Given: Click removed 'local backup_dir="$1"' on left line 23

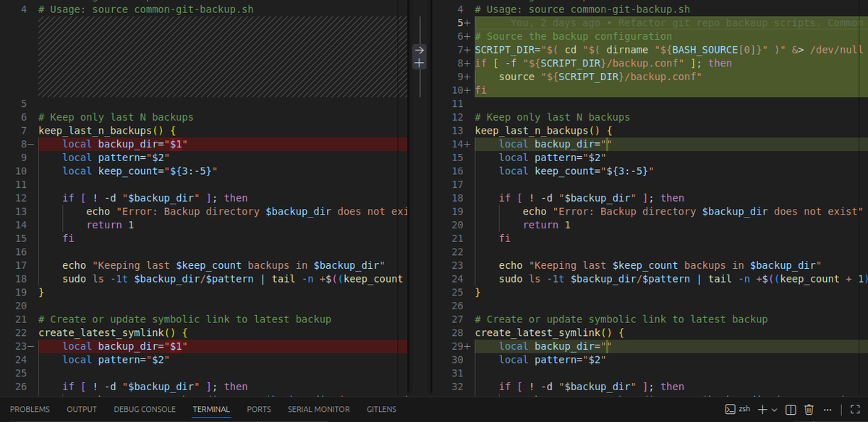Looking at the screenshot, I should click(x=125, y=346).
